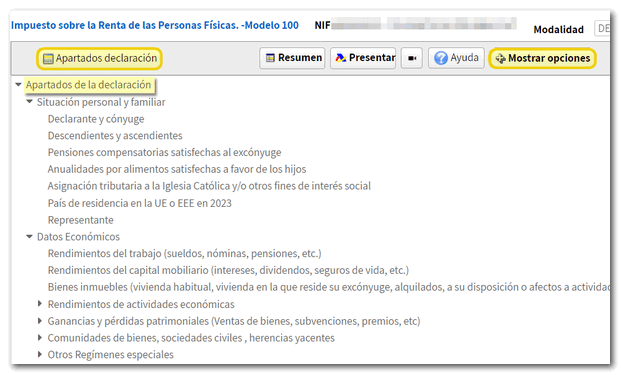The width and height of the screenshot is (621, 375).
Task: Expand Otros Regímenes especiales arrow
Action: point(40,354)
